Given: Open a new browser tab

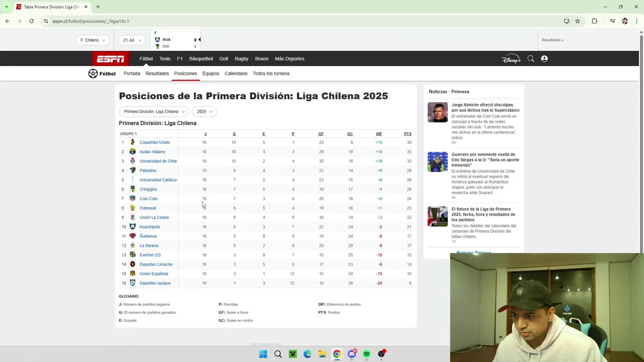Looking at the screenshot, I should point(98,7).
